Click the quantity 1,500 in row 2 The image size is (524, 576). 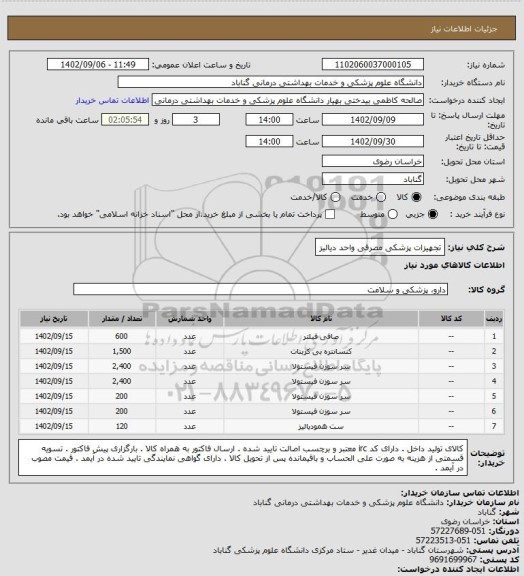tap(122, 352)
